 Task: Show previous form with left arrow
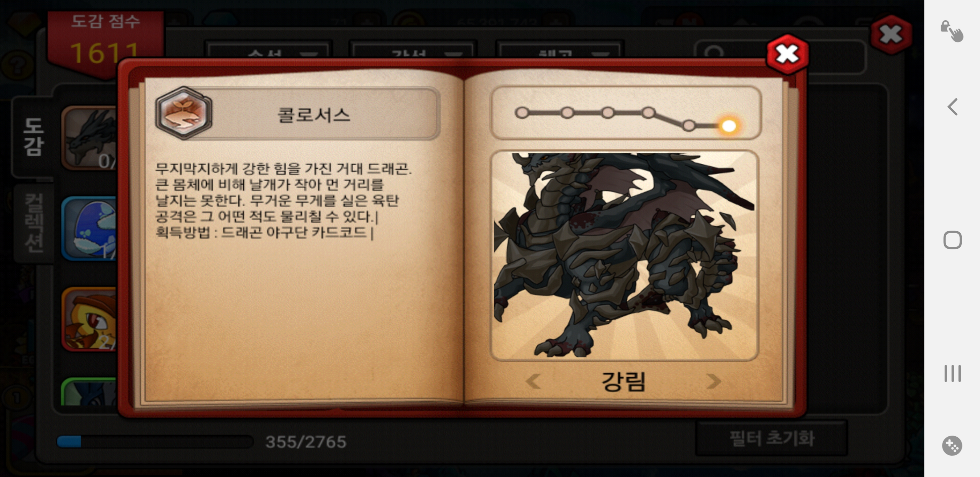tap(533, 381)
